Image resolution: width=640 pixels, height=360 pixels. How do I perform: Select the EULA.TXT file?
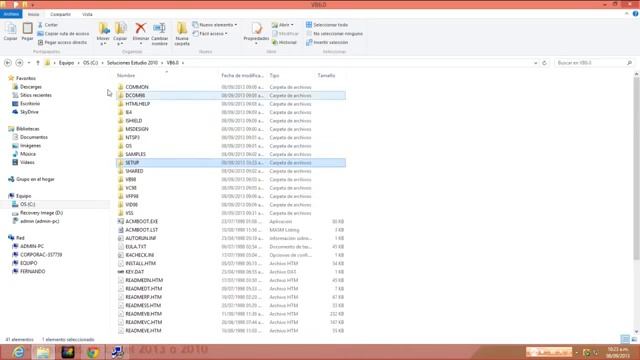231,247
